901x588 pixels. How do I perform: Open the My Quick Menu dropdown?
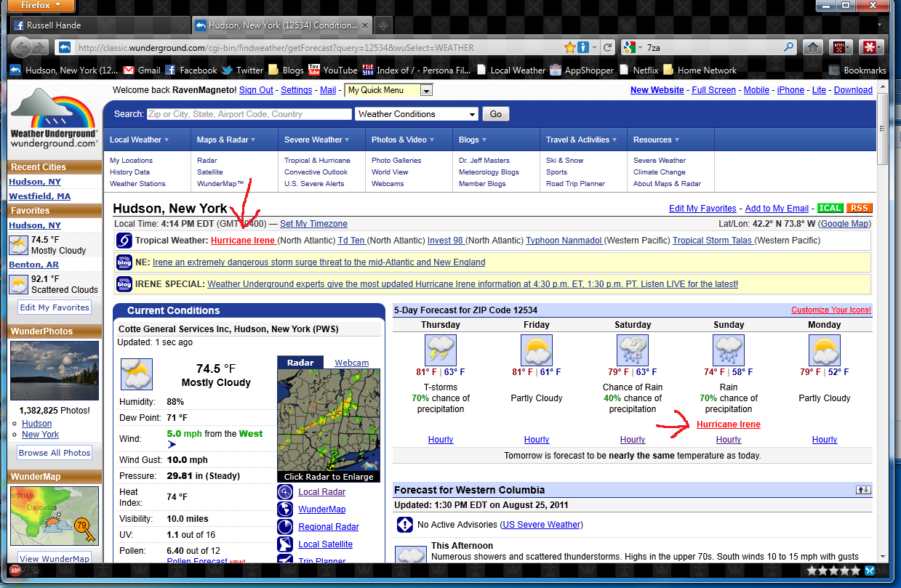(x=388, y=90)
